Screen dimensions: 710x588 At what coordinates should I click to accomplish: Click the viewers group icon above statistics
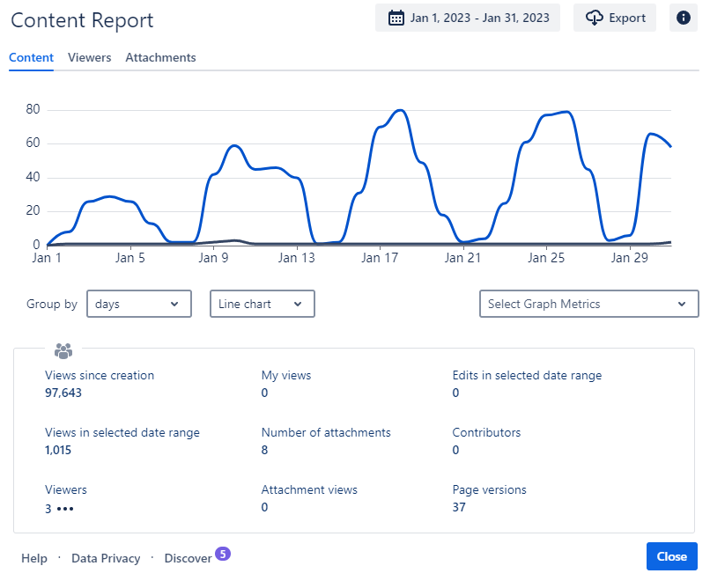click(x=63, y=351)
